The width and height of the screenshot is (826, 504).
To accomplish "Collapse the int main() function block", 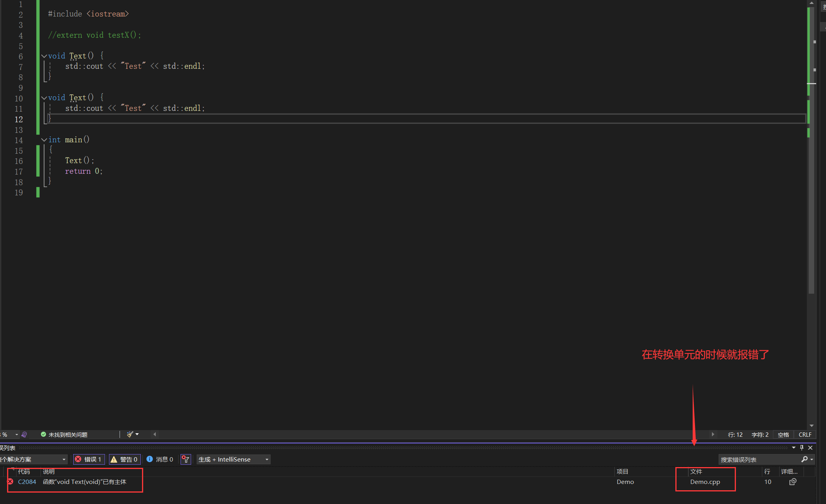I will coord(44,140).
